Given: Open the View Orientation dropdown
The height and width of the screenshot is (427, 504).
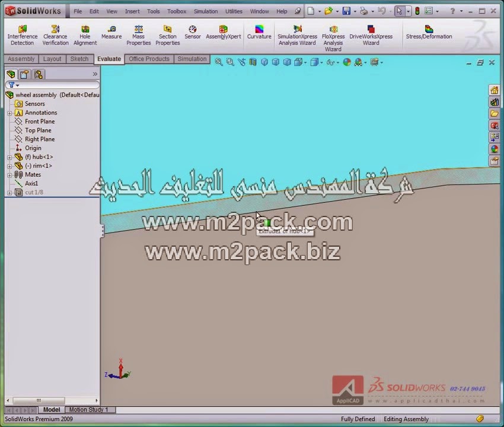Looking at the screenshot, I should point(305,63).
